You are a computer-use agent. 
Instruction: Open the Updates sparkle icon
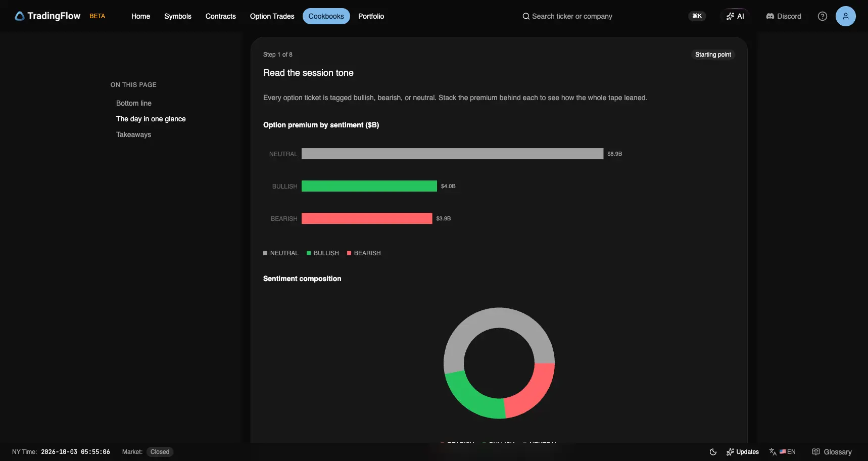(730, 452)
